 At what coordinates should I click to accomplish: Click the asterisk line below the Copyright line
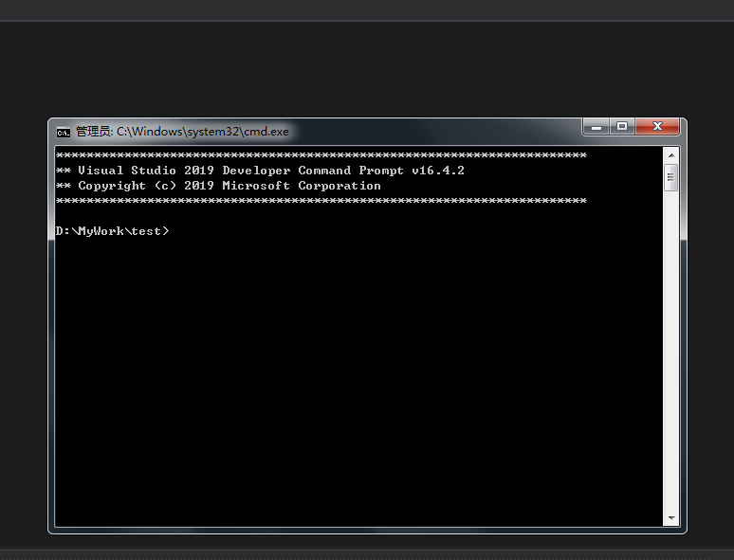pyautogui.click(x=321, y=201)
